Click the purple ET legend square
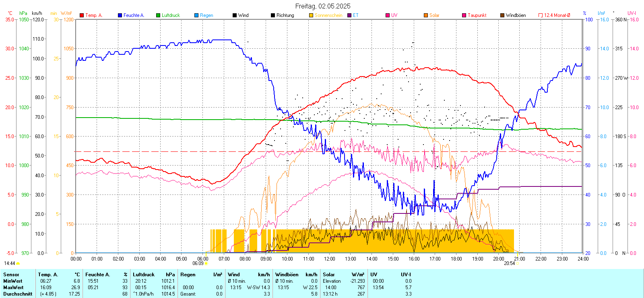Viewport: 644px width, 298px height. pyautogui.click(x=349, y=15)
